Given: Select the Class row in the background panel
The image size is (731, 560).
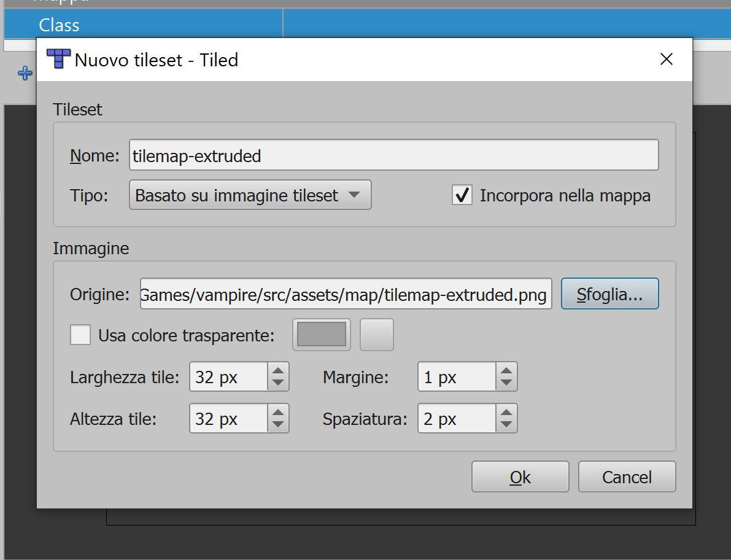Looking at the screenshot, I should pos(368,24).
